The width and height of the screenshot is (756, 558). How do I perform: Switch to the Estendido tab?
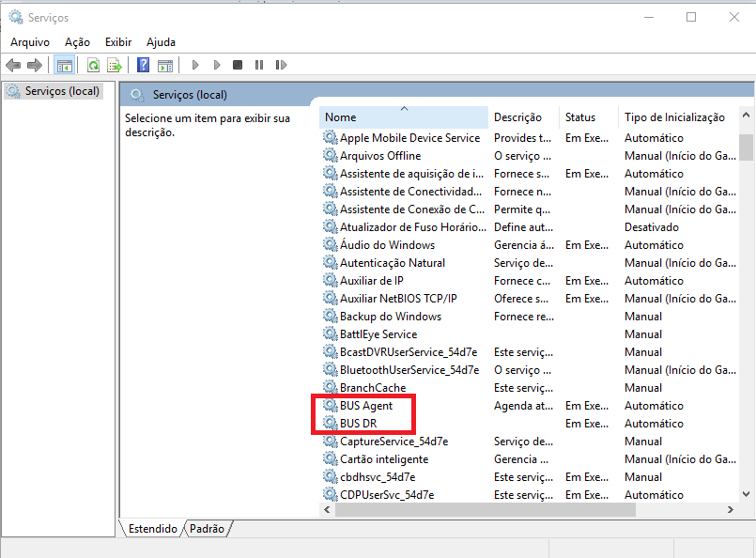pyautogui.click(x=152, y=529)
